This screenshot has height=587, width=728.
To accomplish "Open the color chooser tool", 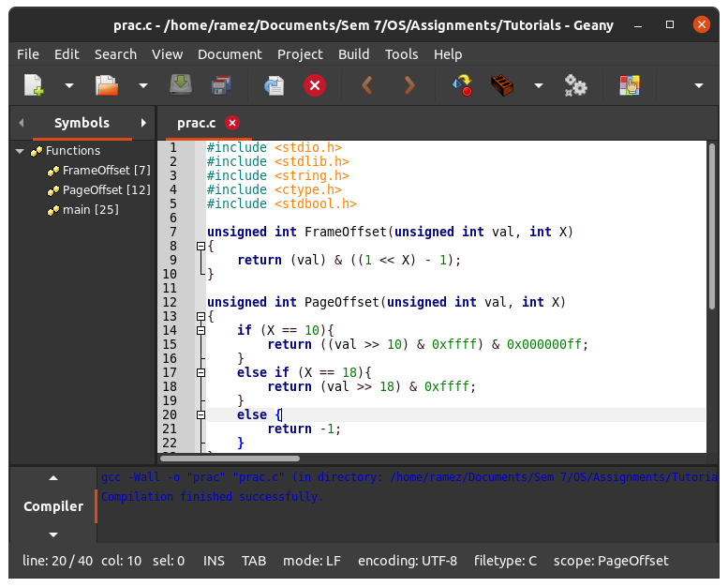I will click(629, 86).
